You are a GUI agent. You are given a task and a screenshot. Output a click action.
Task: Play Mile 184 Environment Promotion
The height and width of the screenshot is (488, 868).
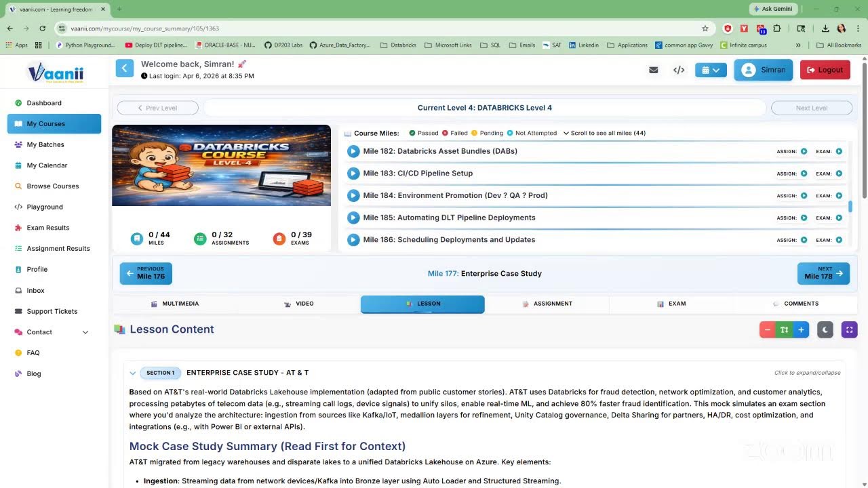(x=353, y=195)
